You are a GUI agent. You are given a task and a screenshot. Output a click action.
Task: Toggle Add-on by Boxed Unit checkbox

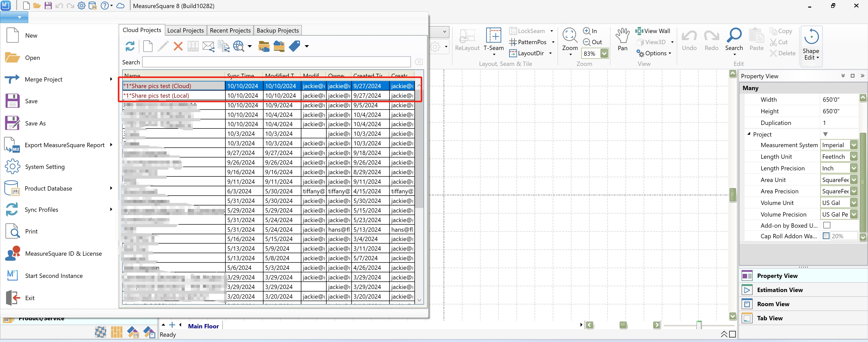point(827,225)
